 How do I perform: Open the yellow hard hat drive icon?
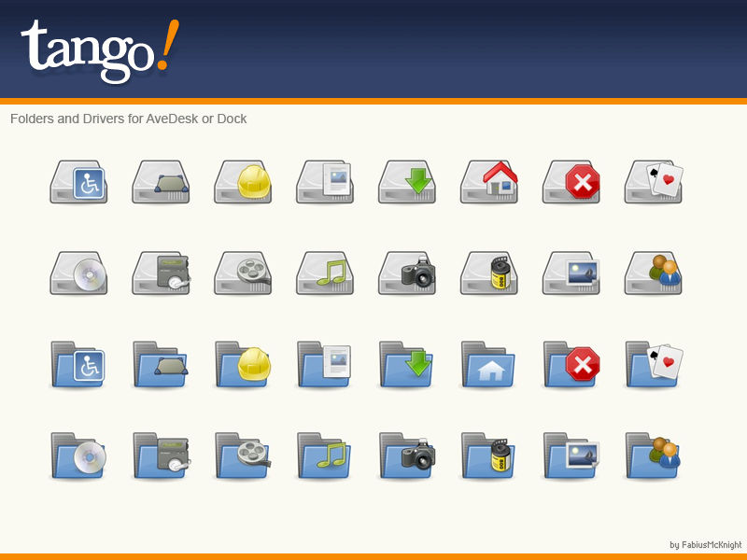click(x=242, y=182)
